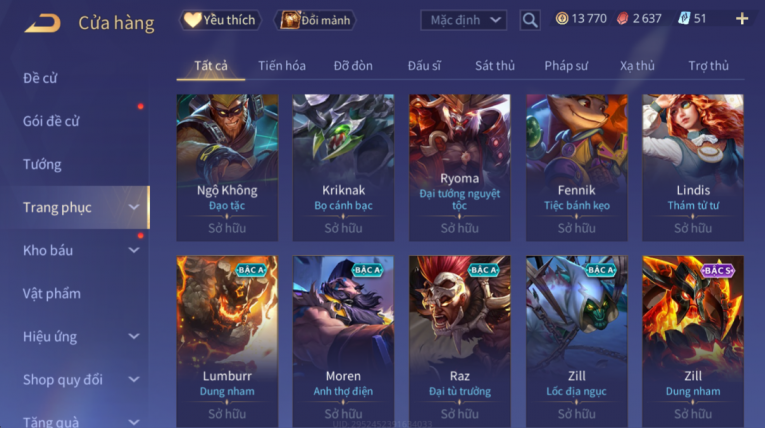
Task: Switch to the Pháp sư tab
Action: pos(566,65)
